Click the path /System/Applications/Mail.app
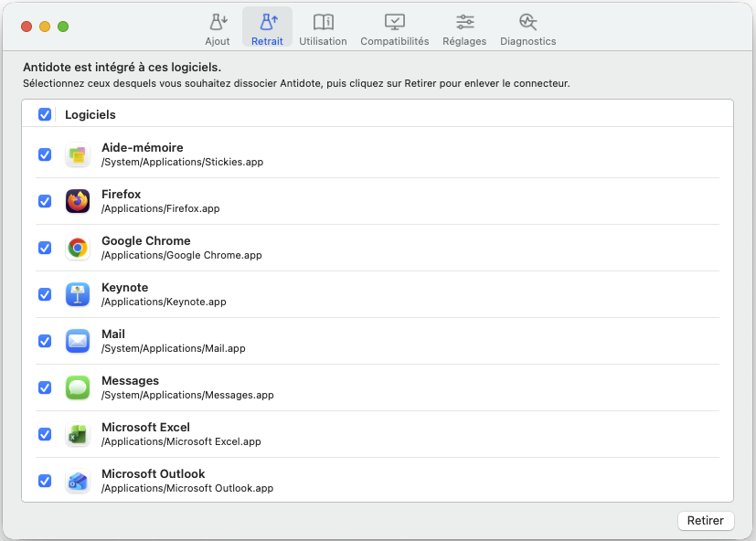The height and width of the screenshot is (541, 756). coord(174,348)
